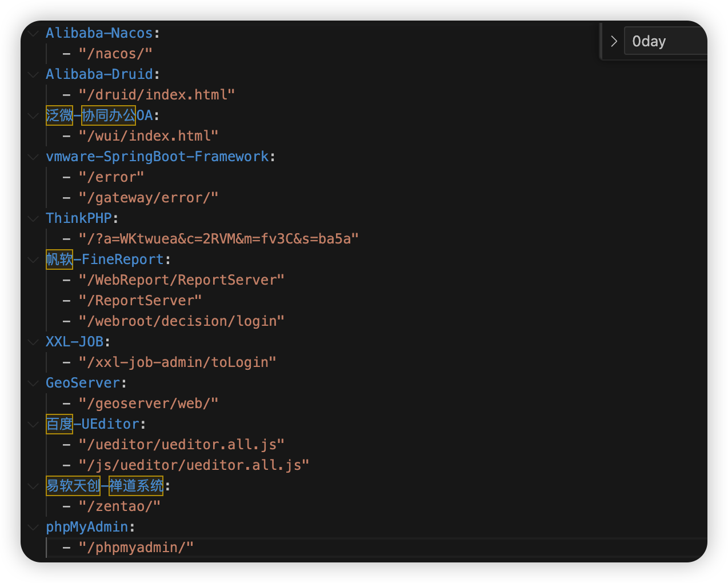
Task: Collapse the 帆软-FineReport fold chevron
Action: [x=33, y=259]
